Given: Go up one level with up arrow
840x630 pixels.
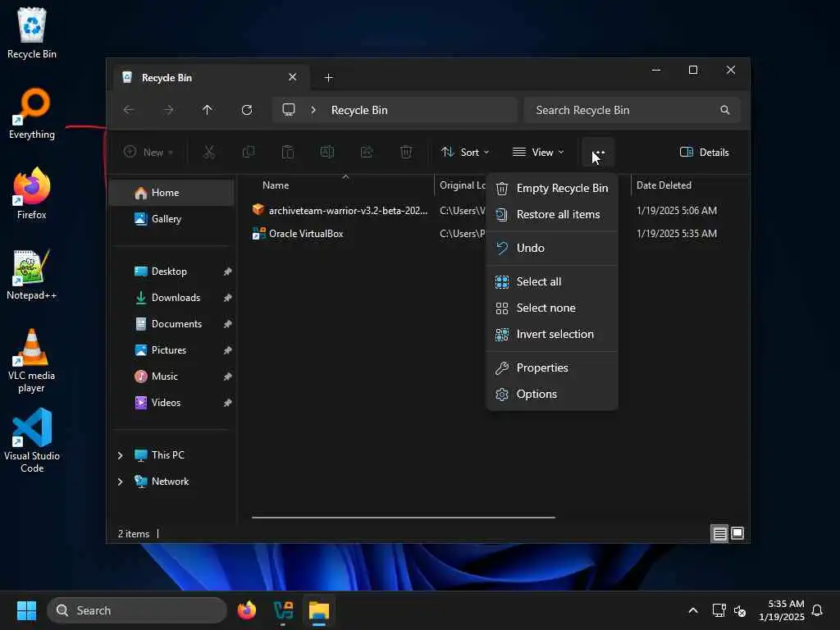Looking at the screenshot, I should click(208, 110).
